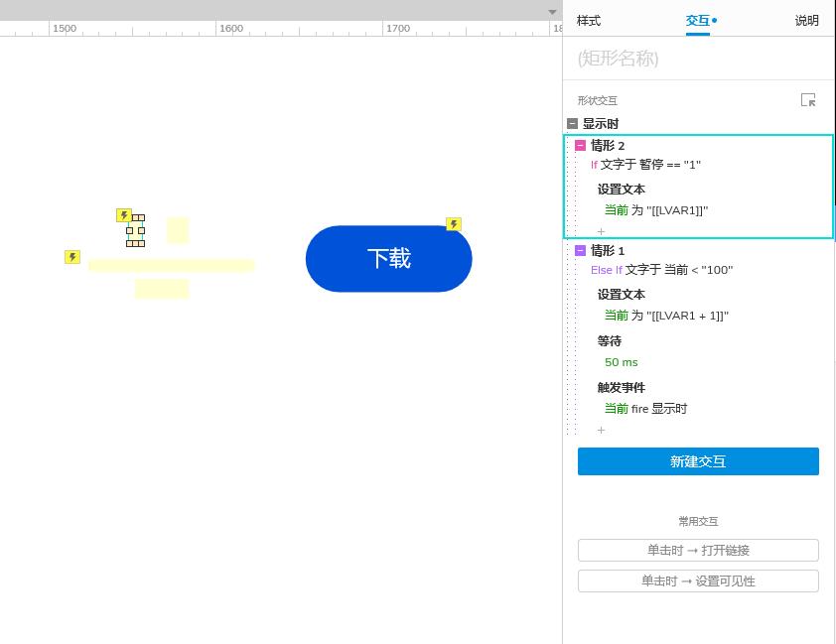Switch to the 样式 tab

589,21
